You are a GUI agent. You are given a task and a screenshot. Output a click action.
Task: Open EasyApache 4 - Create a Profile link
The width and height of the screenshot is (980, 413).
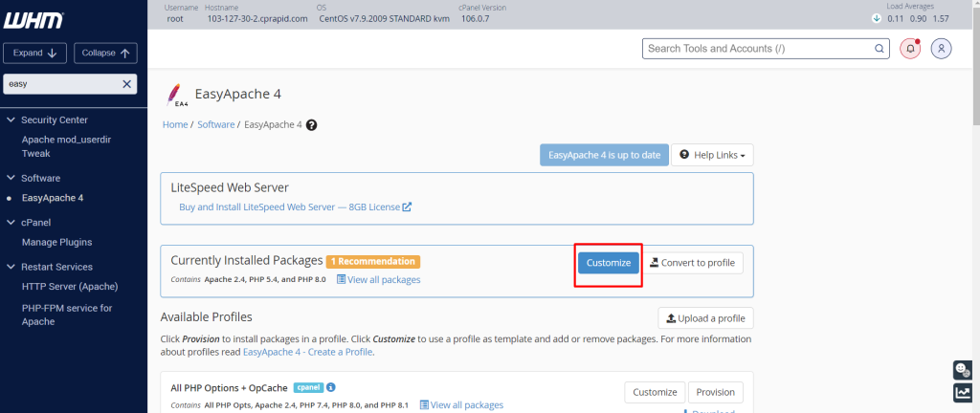(307, 352)
